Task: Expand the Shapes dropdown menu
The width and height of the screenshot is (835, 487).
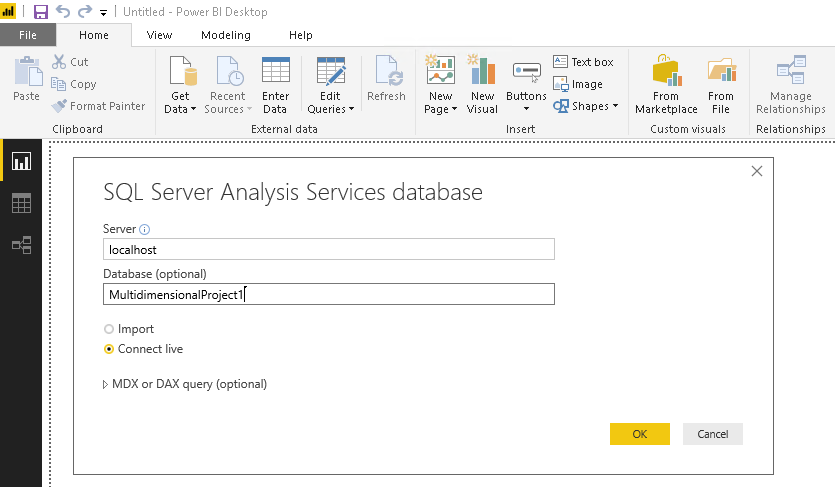Action: point(615,106)
